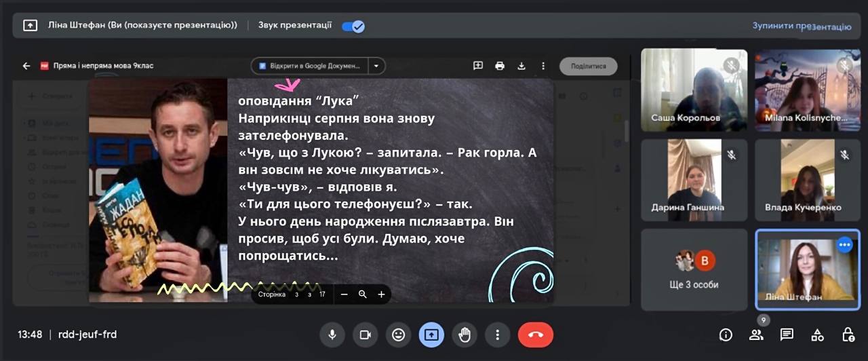The height and width of the screenshot is (361, 868).
Task: Open the PDF viewer's three-dot more actions menu
Action: pyautogui.click(x=543, y=66)
